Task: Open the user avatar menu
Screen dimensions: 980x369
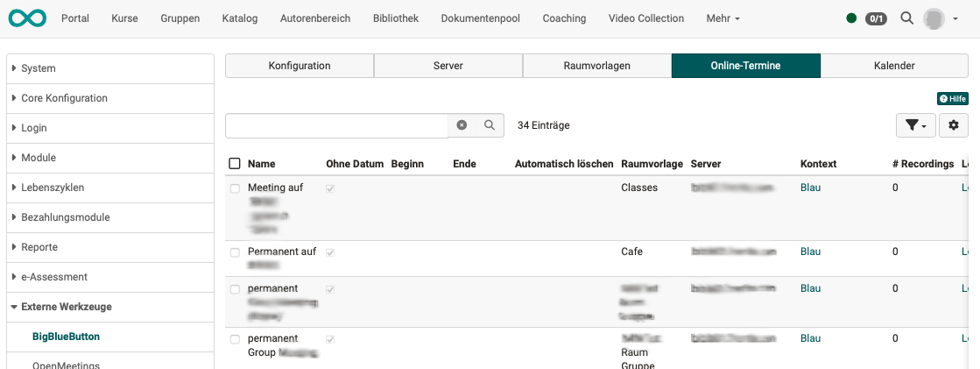Action: [934, 18]
